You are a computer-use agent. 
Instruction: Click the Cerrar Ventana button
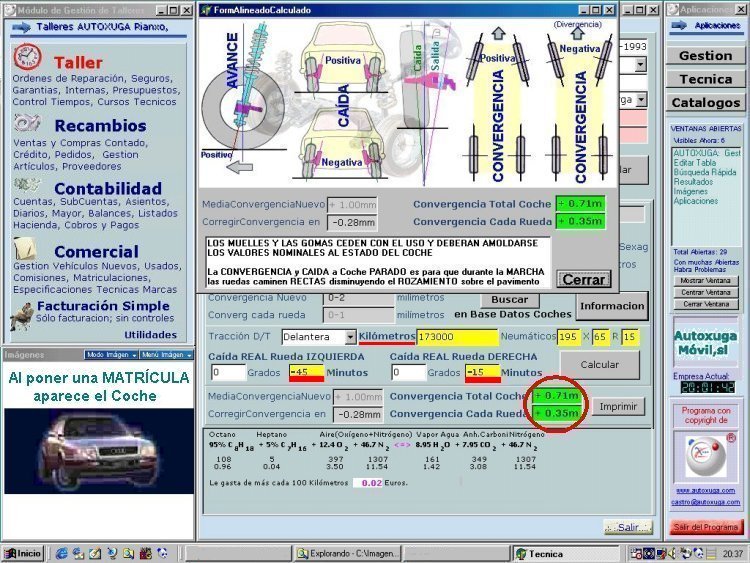(x=706, y=304)
